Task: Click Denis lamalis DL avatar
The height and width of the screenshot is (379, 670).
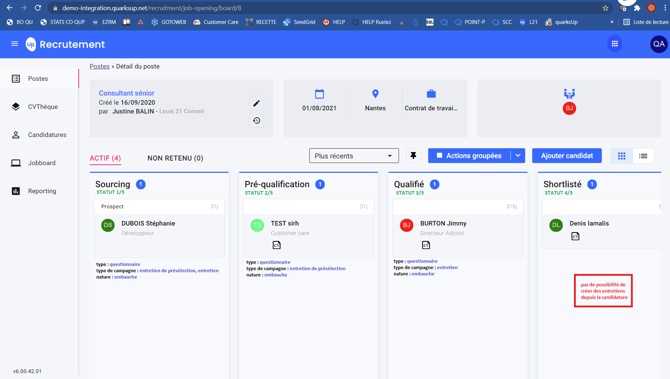Action: tap(556, 225)
